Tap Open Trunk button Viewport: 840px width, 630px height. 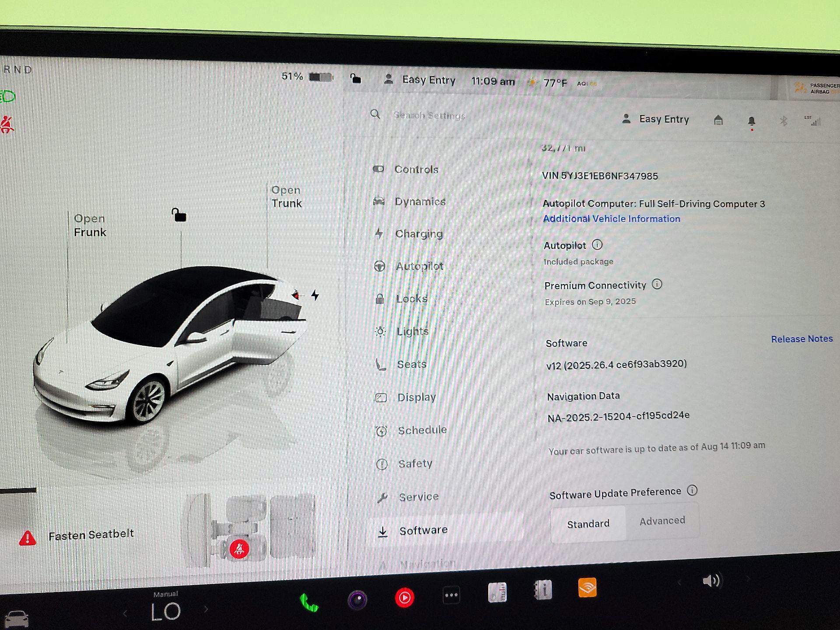pyautogui.click(x=287, y=196)
